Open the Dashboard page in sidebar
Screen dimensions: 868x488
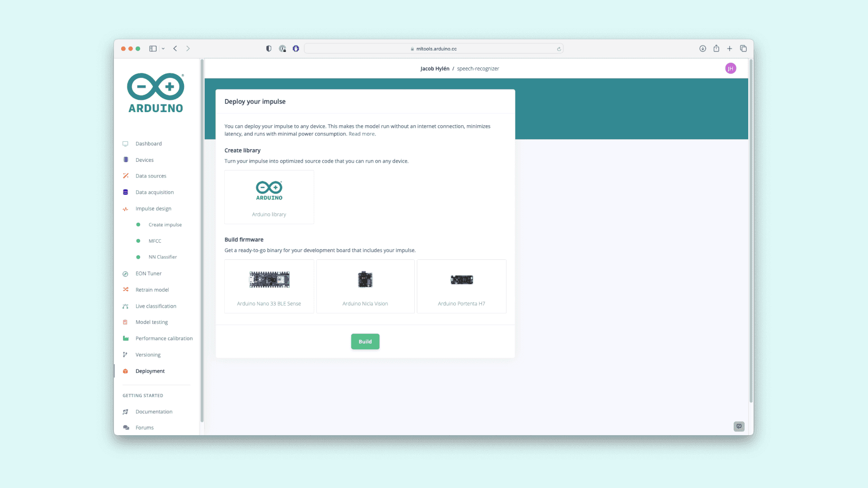click(149, 144)
